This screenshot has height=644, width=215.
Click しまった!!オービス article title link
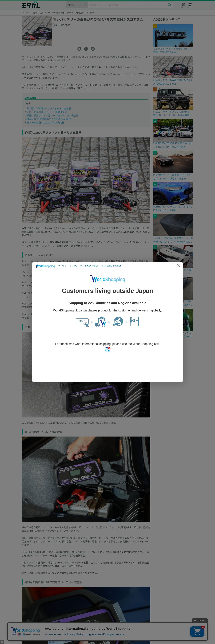[x=172, y=50]
